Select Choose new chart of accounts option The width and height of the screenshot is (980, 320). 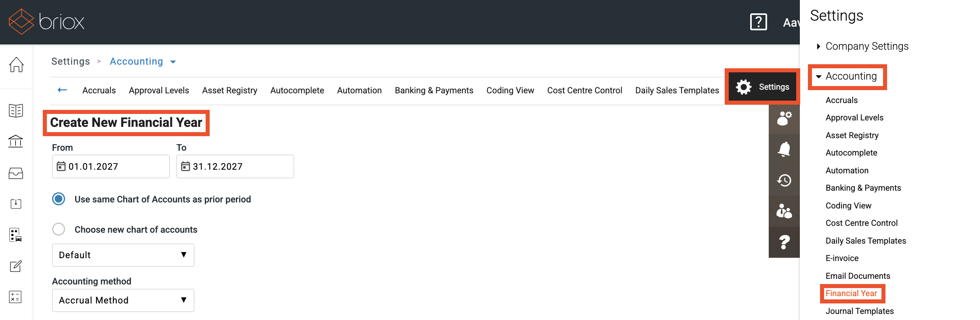[59, 229]
